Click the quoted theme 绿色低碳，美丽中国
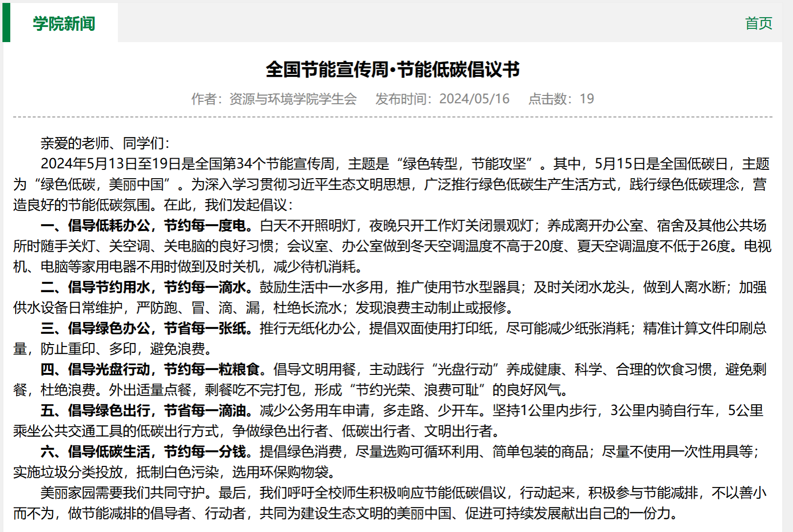Screen dimensions: 793x532 (102, 185)
